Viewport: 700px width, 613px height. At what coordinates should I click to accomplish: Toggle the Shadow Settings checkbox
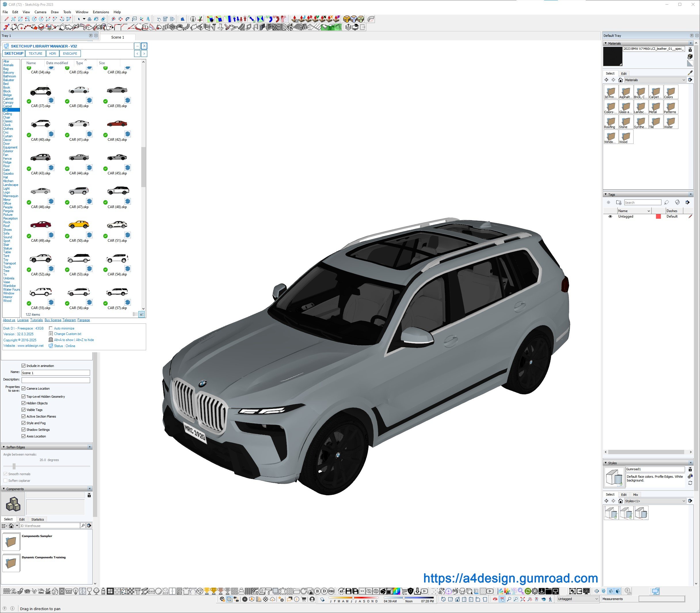(24, 430)
